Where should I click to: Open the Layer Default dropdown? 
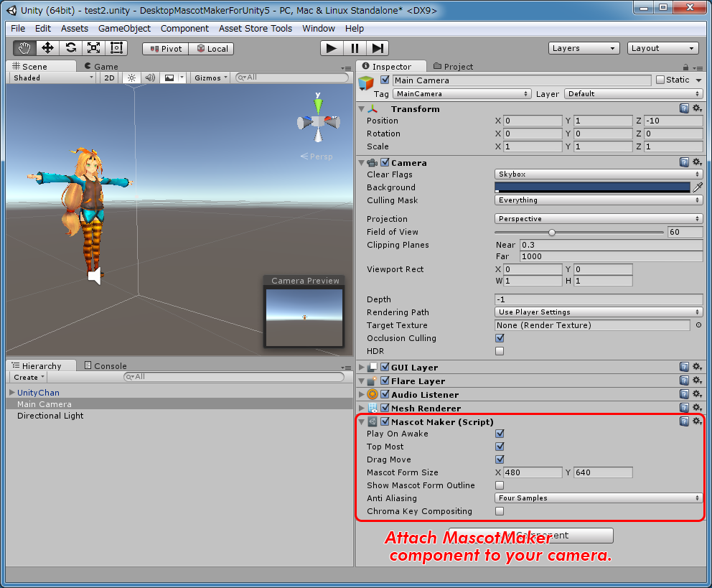634,93
